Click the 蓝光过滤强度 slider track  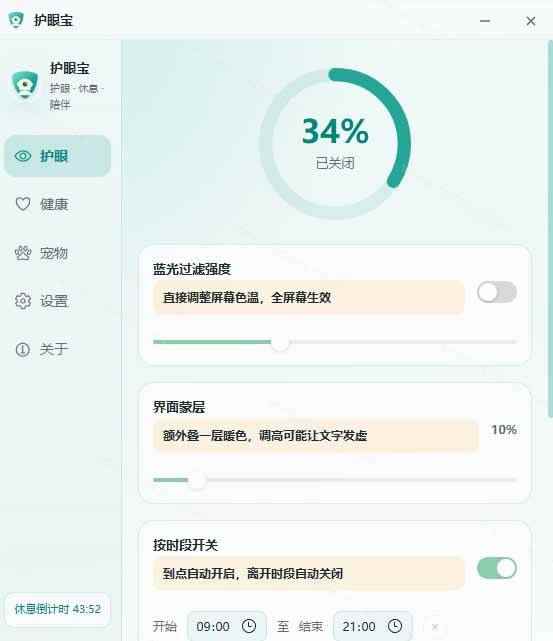coord(335,341)
